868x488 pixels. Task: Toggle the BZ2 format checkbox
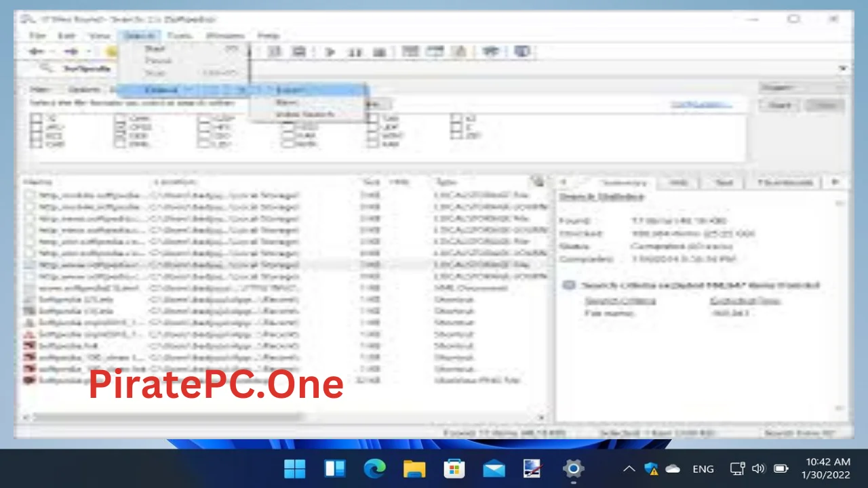pos(36,136)
